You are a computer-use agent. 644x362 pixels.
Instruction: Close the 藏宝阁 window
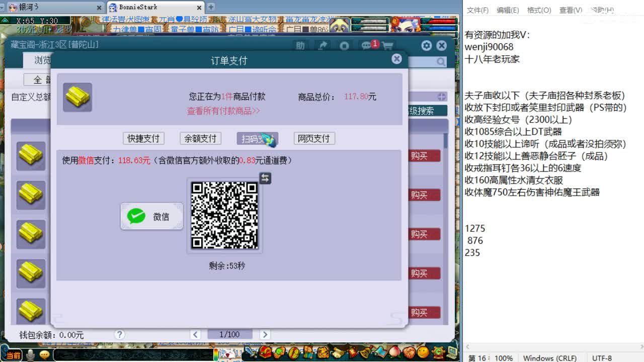point(442,46)
